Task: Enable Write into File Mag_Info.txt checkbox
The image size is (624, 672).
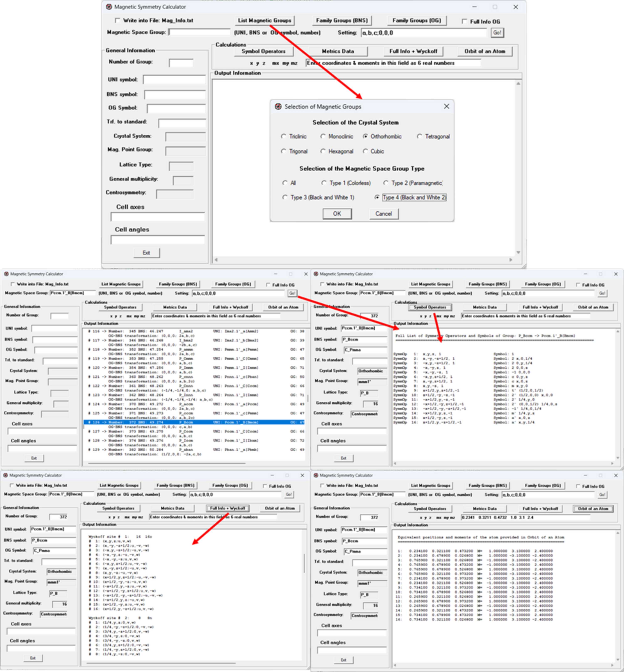Action: [x=117, y=20]
